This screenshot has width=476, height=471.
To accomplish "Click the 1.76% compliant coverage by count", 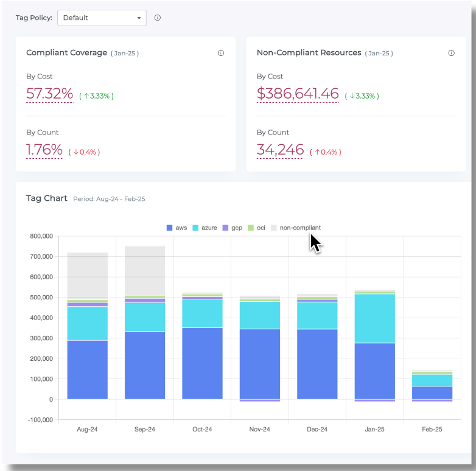I will pos(44,150).
